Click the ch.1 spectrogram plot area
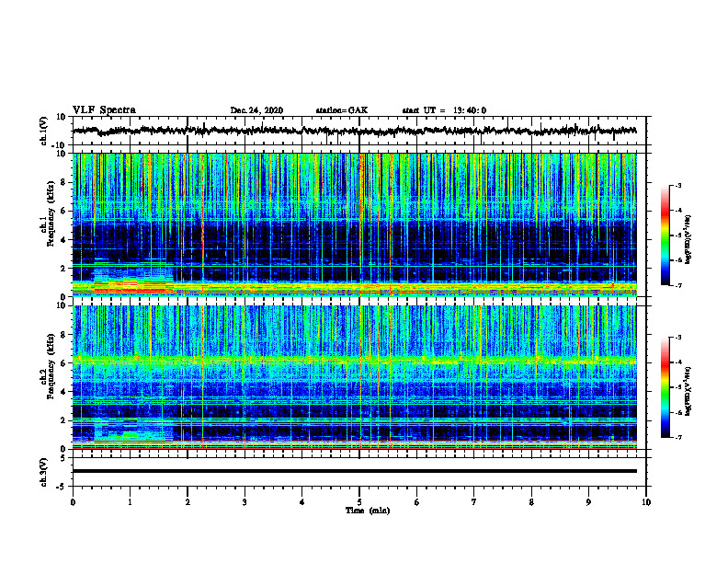Viewport: 728px width, 563px height. (355, 224)
